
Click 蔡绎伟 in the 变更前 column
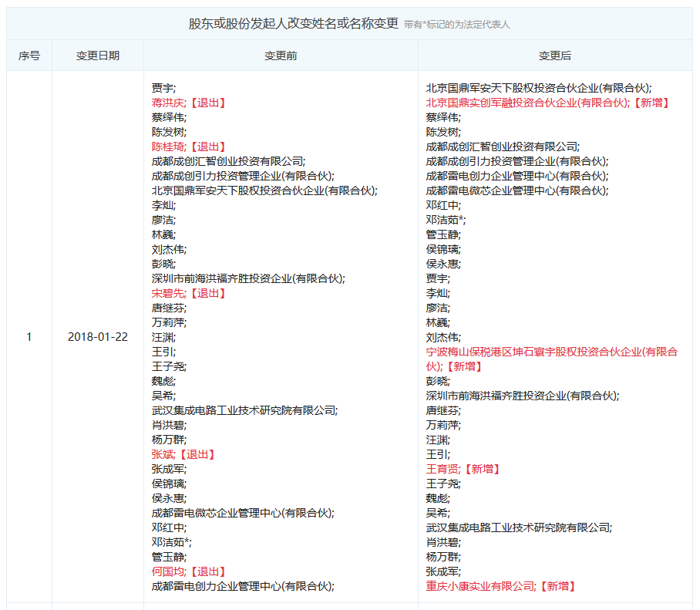pos(169,117)
